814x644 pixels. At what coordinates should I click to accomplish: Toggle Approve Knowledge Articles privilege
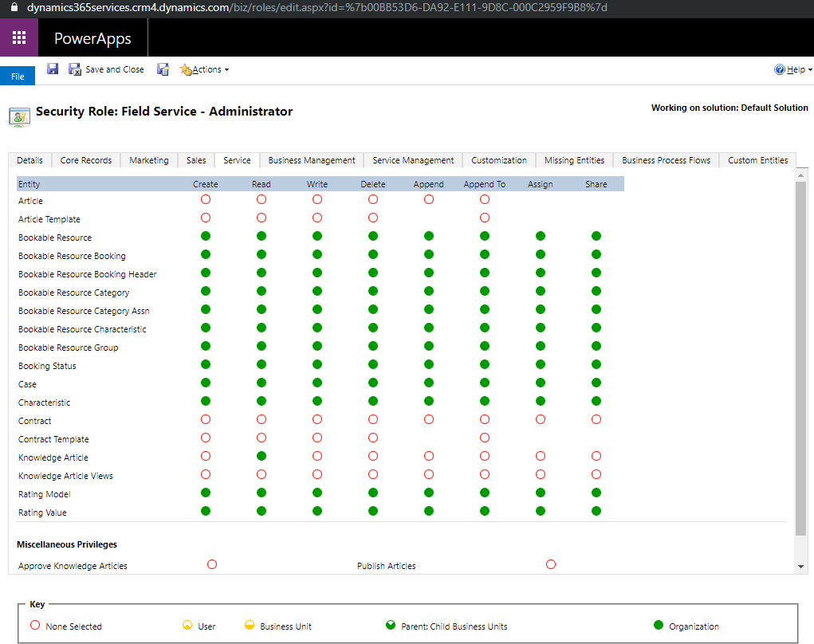pos(212,564)
